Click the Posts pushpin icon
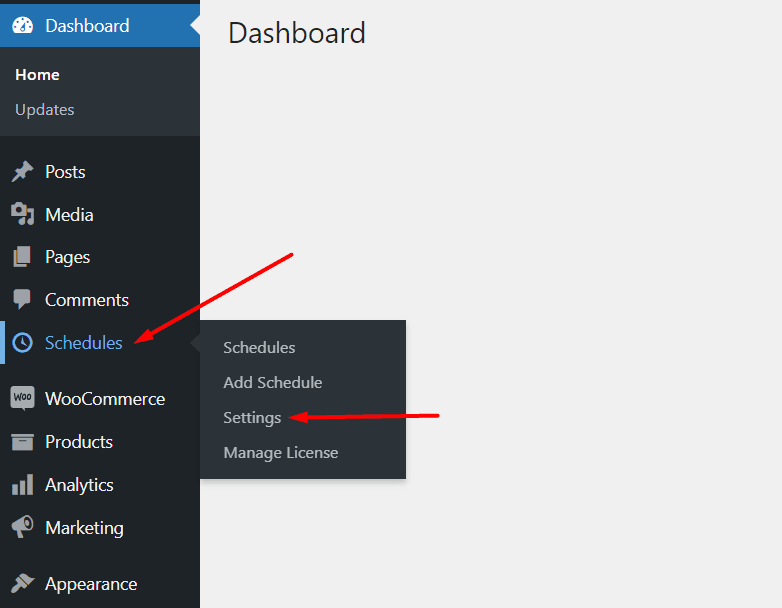 [22, 172]
